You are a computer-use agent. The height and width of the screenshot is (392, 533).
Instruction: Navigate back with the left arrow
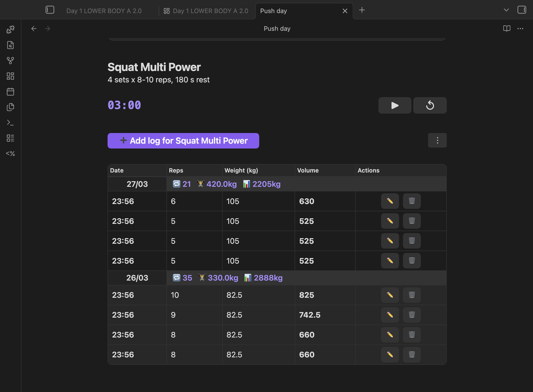pos(34,29)
